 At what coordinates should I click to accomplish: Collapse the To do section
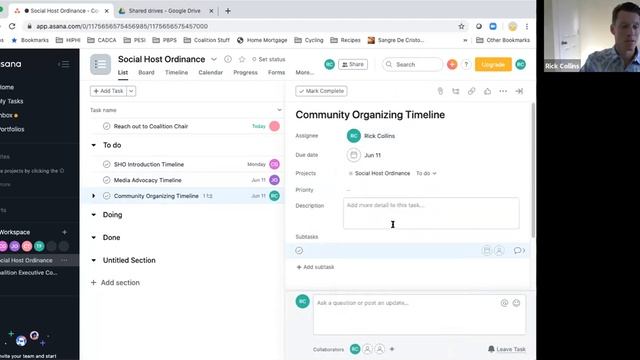coord(93,145)
